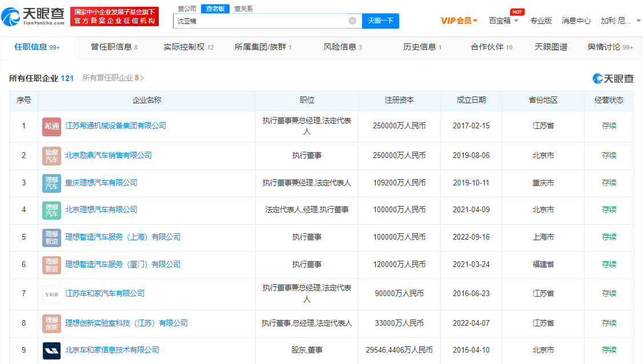Open 北京车和家信息技术有限公司 link

[112, 350]
